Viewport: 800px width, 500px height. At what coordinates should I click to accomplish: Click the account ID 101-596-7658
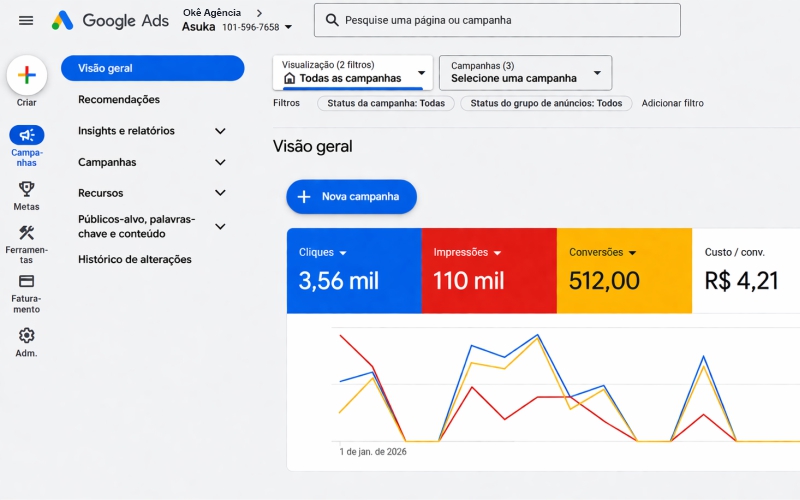pos(251,27)
